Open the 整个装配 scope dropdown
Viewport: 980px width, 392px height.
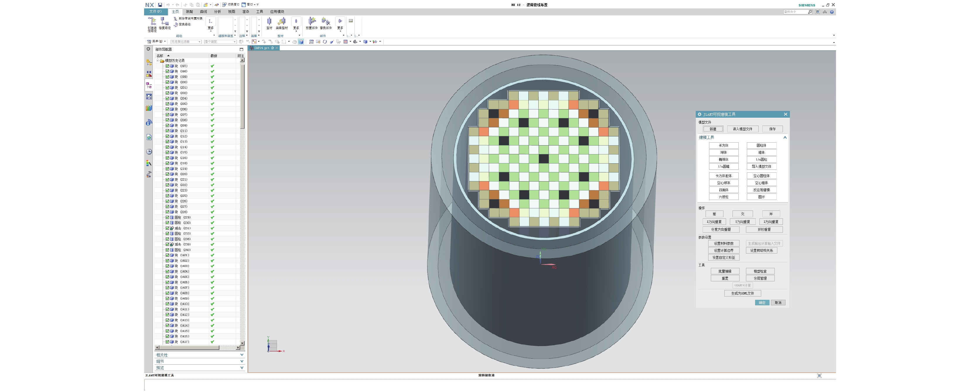point(220,42)
